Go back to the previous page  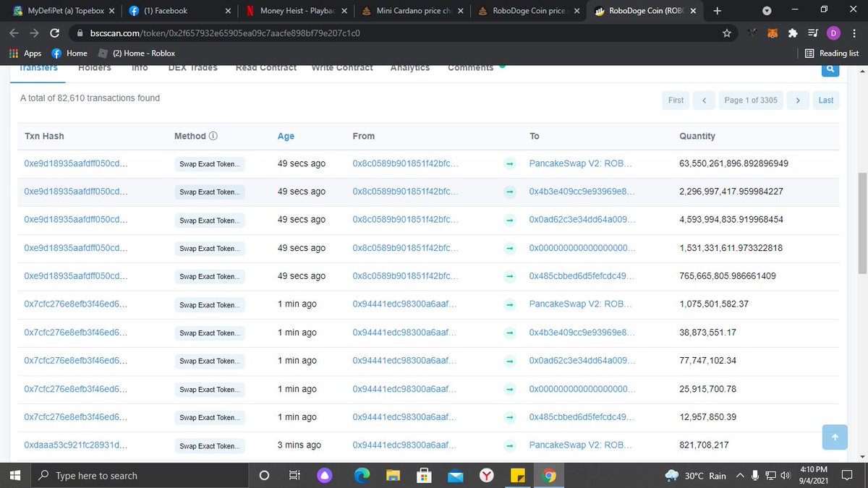pos(14,33)
